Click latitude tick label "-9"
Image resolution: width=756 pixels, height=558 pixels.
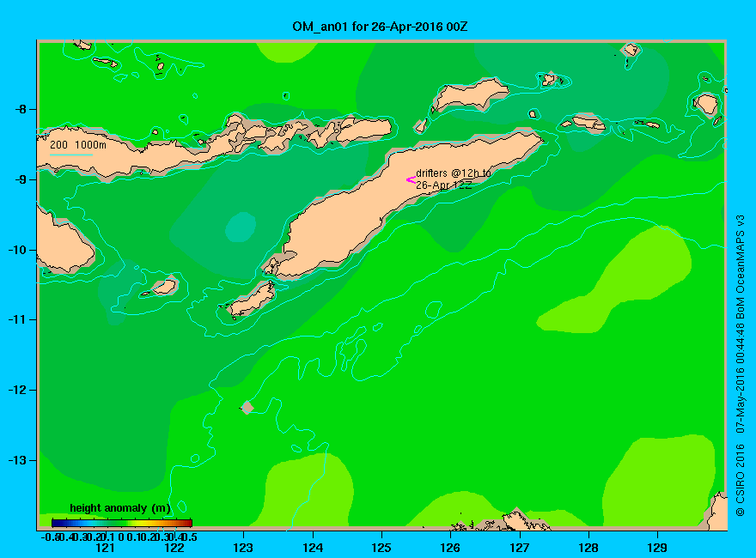coord(21,179)
